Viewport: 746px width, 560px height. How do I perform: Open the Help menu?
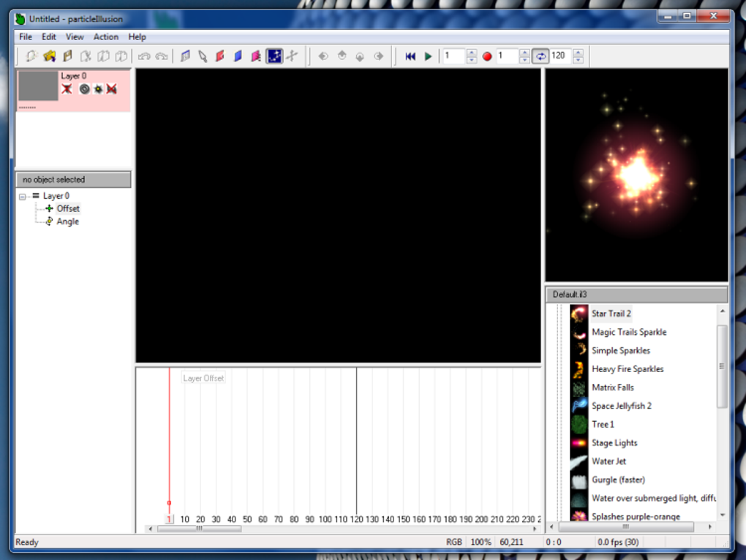tap(137, 37)
